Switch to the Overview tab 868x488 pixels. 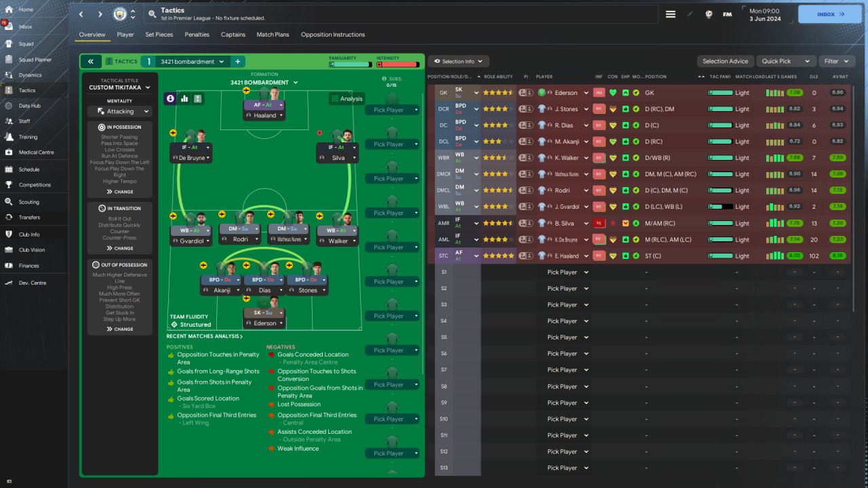(92, 35)
